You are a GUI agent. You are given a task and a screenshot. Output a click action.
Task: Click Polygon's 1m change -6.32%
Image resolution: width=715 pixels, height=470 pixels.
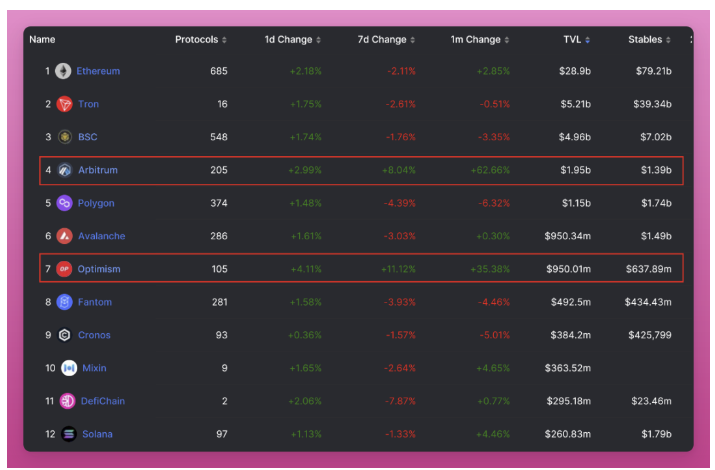click(494, 203)
